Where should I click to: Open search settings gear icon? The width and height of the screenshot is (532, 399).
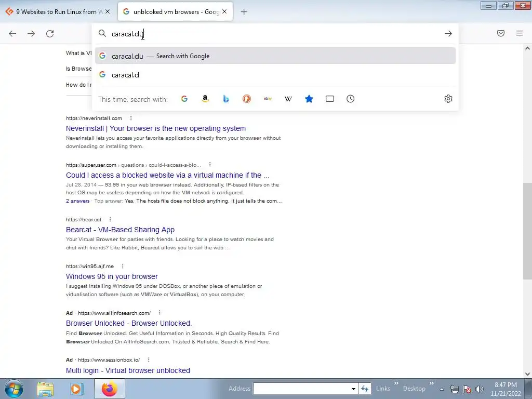click(448, 99)
